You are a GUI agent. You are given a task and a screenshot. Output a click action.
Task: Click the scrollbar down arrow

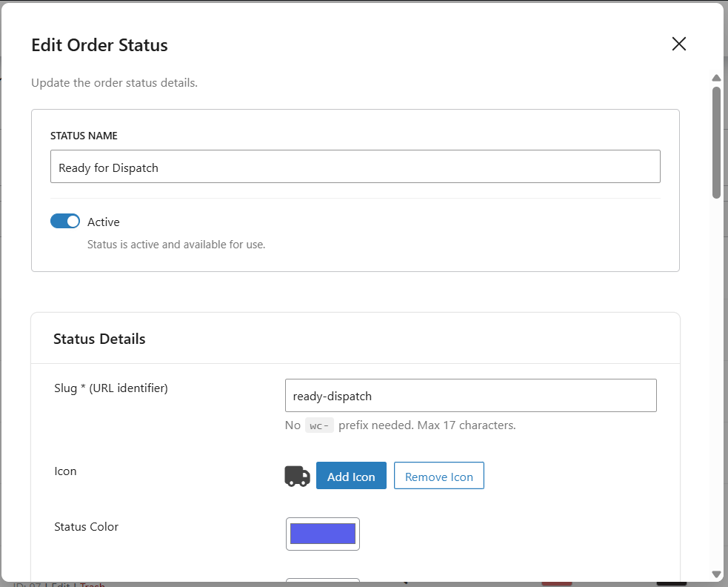[716, 574]
